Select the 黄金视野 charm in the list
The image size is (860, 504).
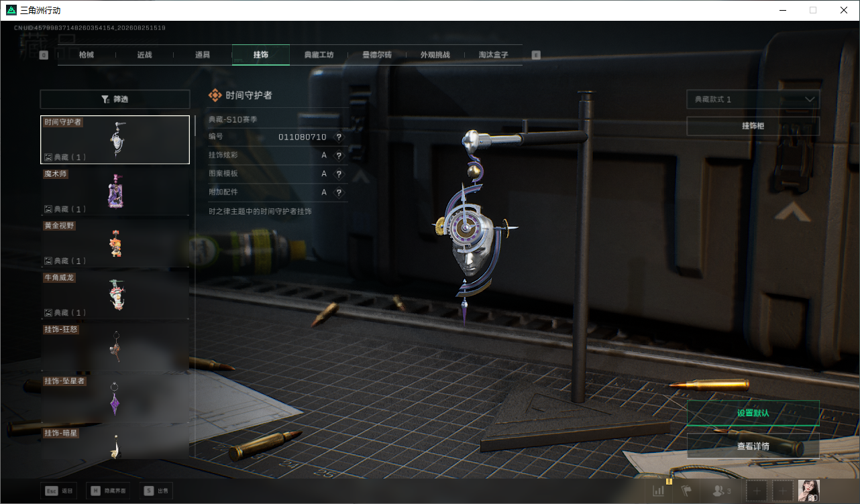point(115,243)
